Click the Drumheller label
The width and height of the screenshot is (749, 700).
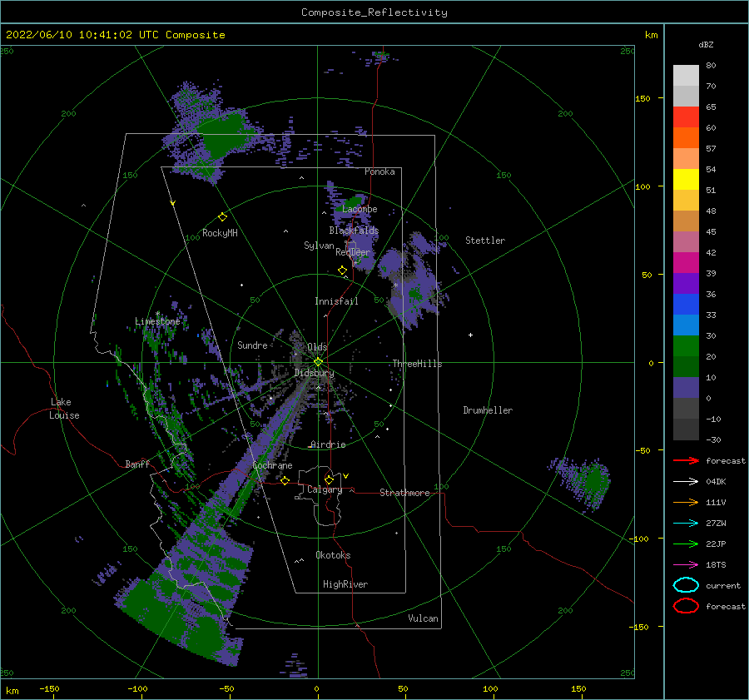tap(488, 410)
